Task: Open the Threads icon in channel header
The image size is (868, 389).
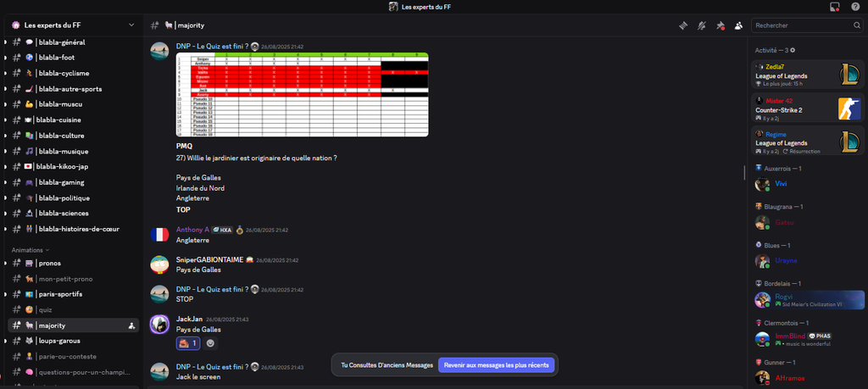Action: 683,25
